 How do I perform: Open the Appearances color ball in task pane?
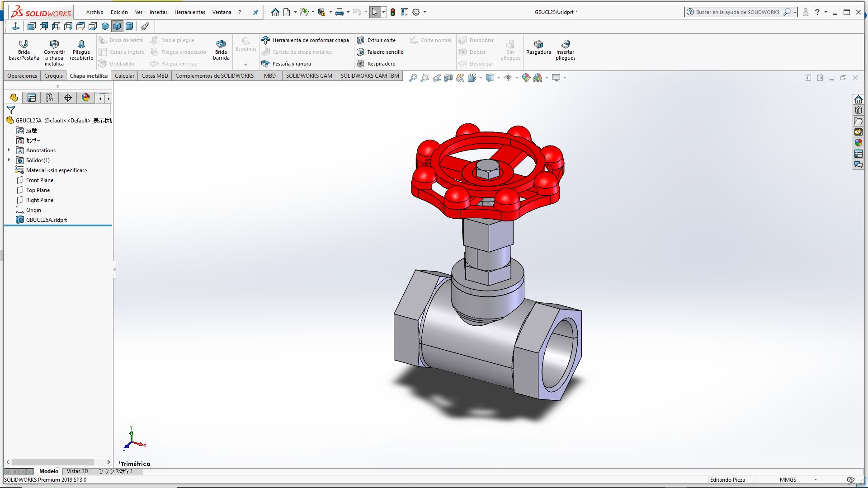[858, 143]
